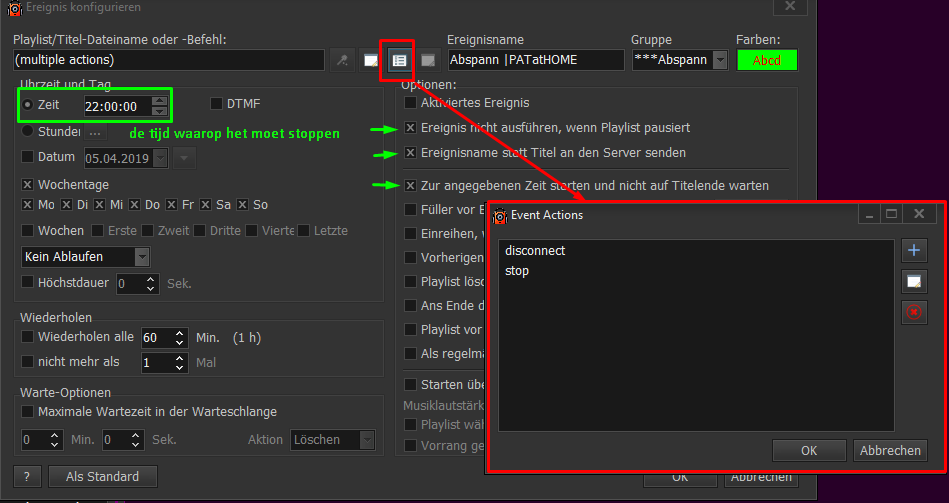The height and width of the screenshot is (503, 949).
Task: Increase Warte-Optionen Sek. stepper
Action: pos(136,435)
